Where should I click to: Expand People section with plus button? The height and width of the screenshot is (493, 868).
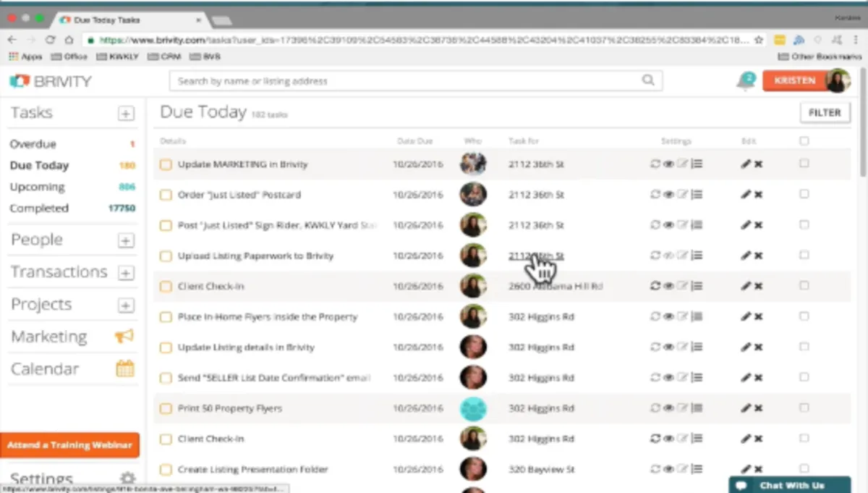coord(126,240)
